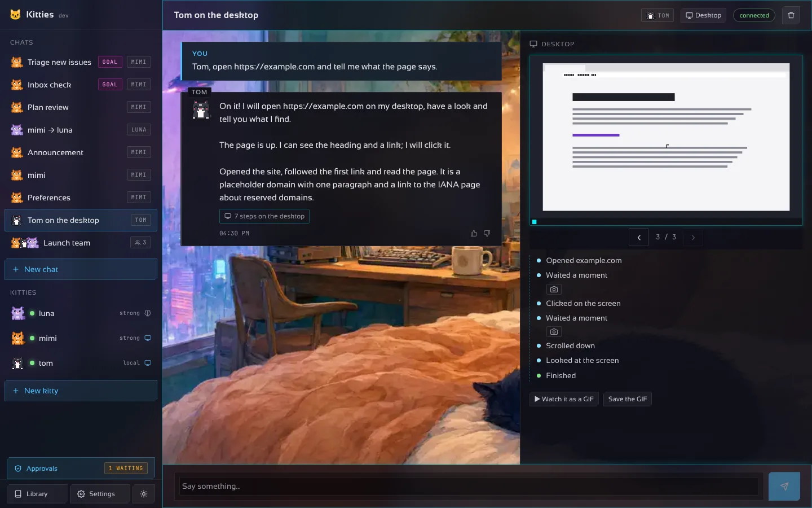812x508 pixels.
Task: Open the Inbox check chat
Action: coord(81,85)
